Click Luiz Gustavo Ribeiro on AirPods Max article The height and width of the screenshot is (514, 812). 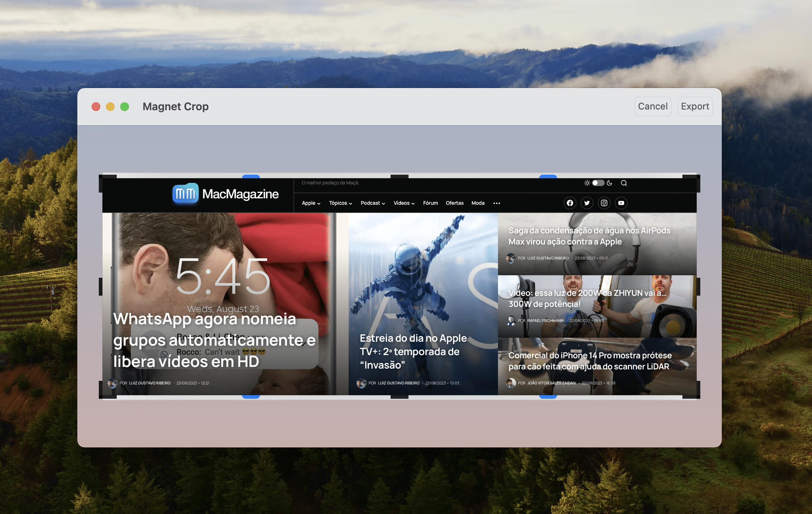coord(548,258)
